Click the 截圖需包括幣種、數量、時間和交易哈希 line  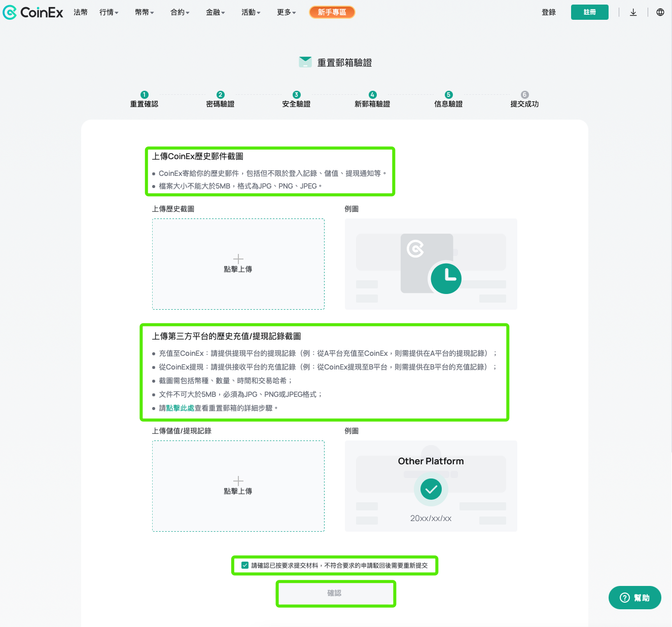coord(226,381)
